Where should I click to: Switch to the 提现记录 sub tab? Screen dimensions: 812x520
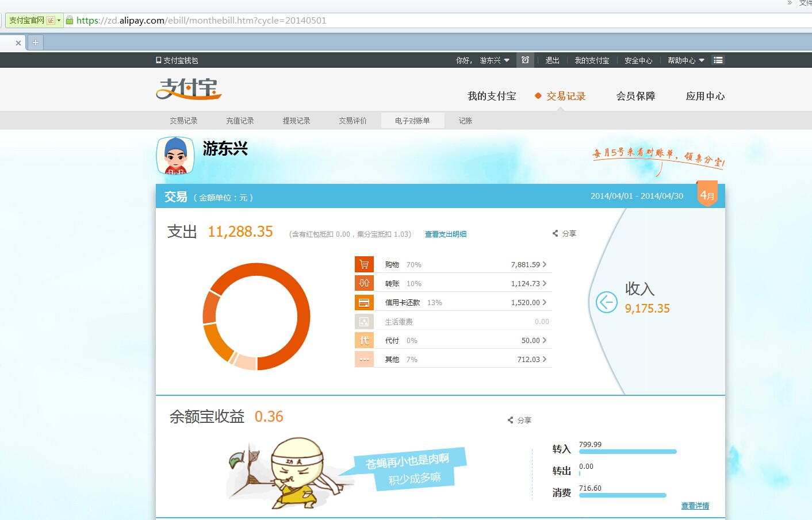click(296, 121)
